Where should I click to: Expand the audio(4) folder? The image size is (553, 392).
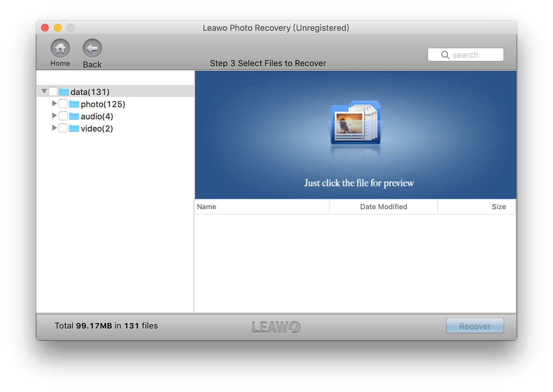(54, 115)
